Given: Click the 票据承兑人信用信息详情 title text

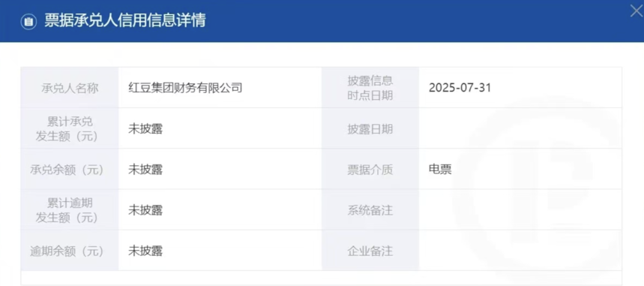Looking at the screenshot, I should 125,21.
